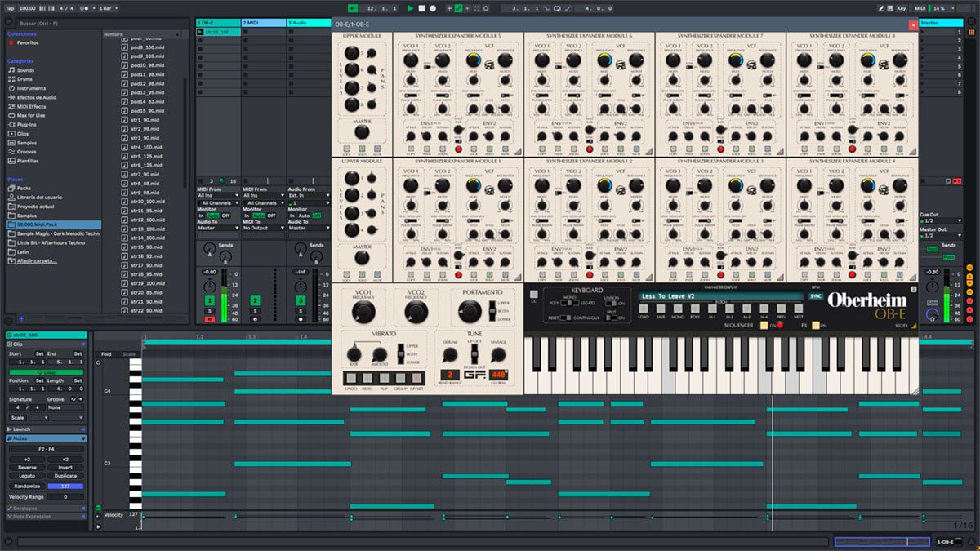Expand the Launch section in clip view
The height and width of the screenshot is (551, 980).
[x=46, y=429]
